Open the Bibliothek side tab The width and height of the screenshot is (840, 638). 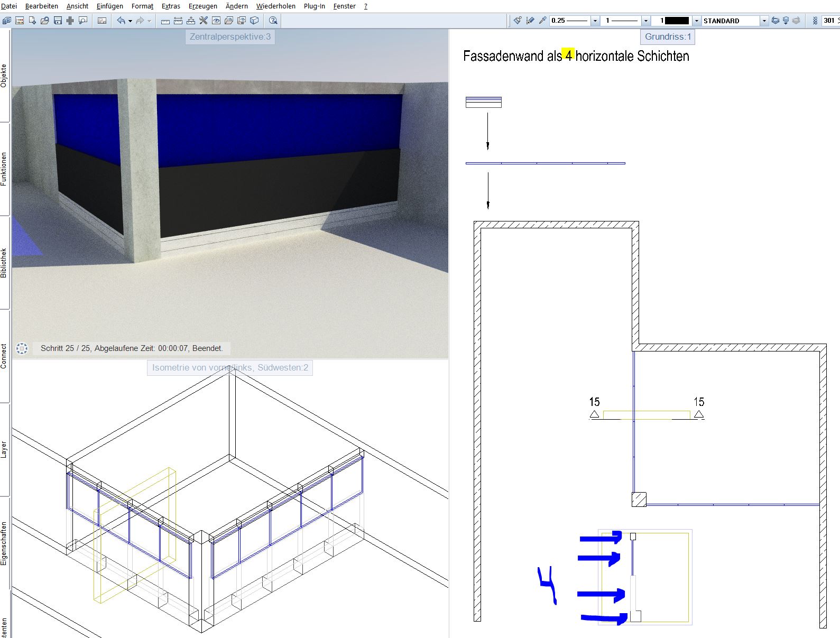[x=4, y=263]
